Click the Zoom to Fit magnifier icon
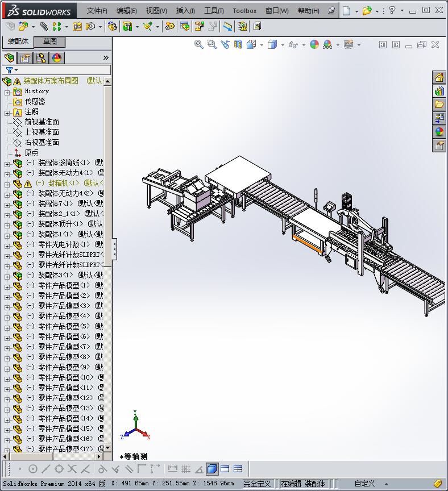 198,44
